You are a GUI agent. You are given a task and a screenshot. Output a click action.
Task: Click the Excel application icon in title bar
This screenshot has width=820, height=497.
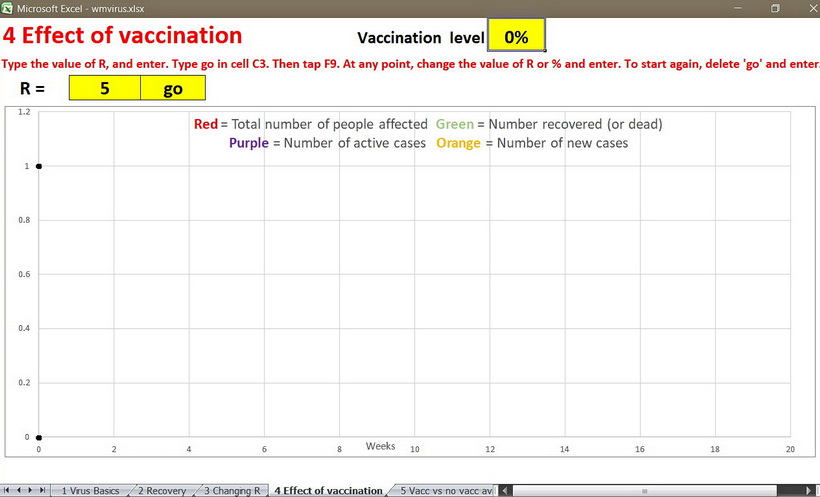[8, 8]
